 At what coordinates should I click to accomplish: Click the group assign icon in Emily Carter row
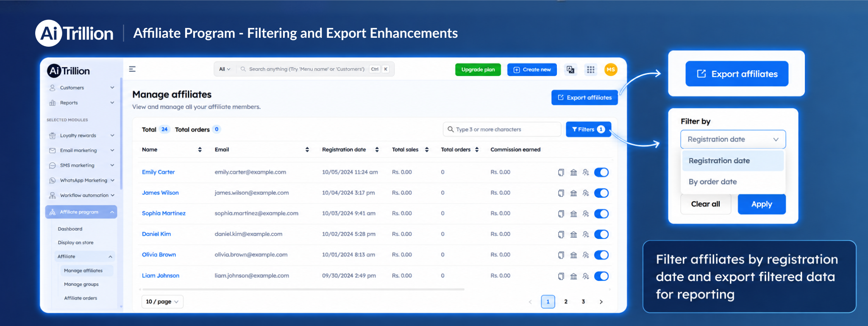586,172
